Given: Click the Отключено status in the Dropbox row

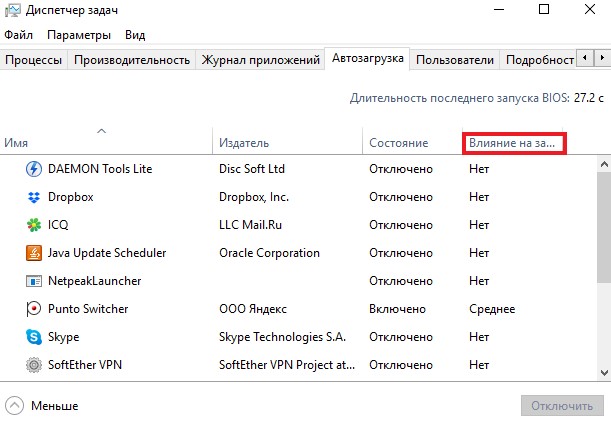Looking at the screenshot, I should coord(401,197).
